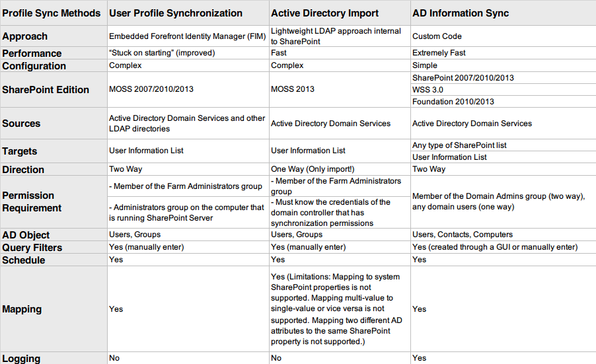
Task: Select the 'SharePoint Edition' row label
Action: click(54, 90)
